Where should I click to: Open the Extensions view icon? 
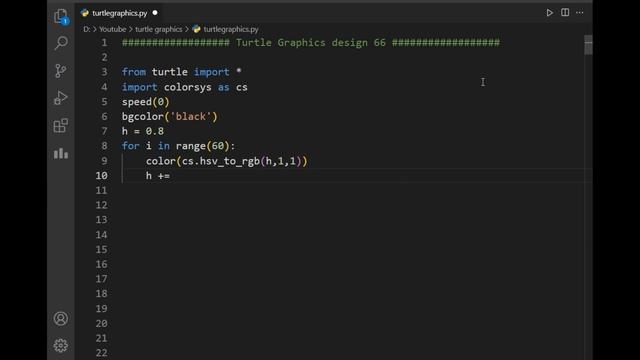coord(61,126)
